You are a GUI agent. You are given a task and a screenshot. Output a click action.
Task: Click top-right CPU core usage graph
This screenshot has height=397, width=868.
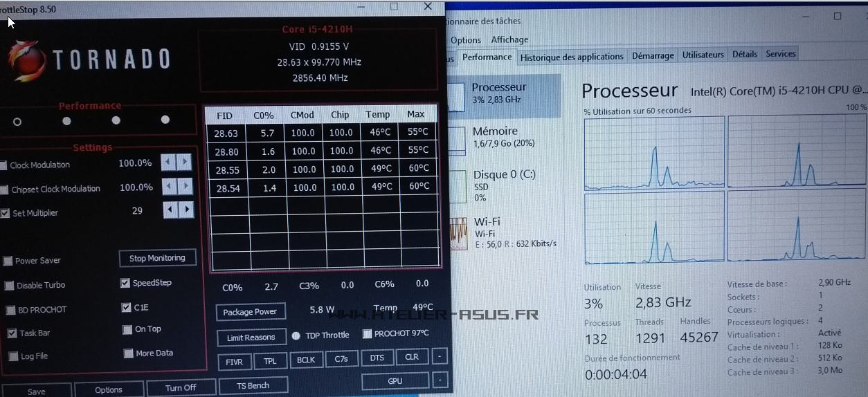[x=797, y=151]
